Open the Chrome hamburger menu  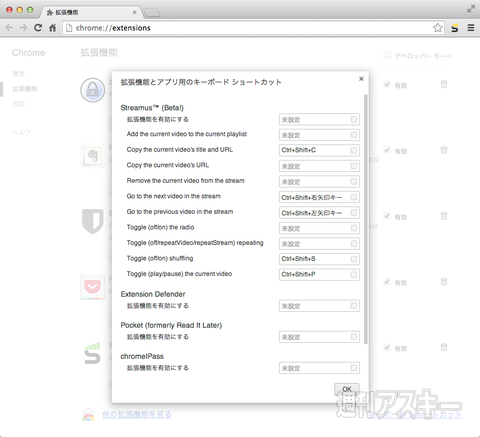tap(471, 28)
